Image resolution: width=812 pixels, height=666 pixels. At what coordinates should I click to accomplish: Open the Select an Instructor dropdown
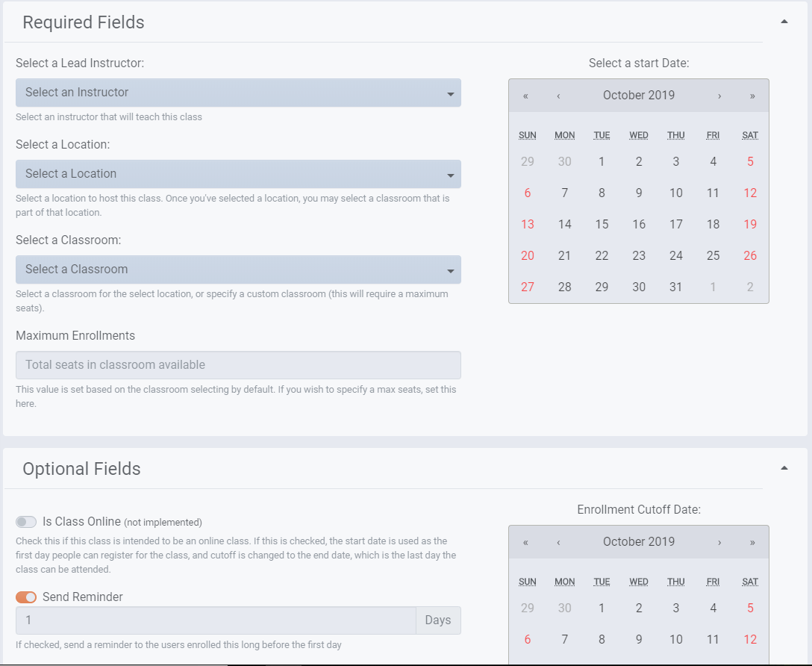[x=238, y=93]
